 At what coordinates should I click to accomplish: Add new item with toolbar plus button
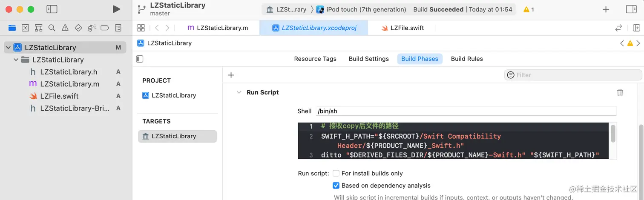pyautogui.click(x=606, y=9)
